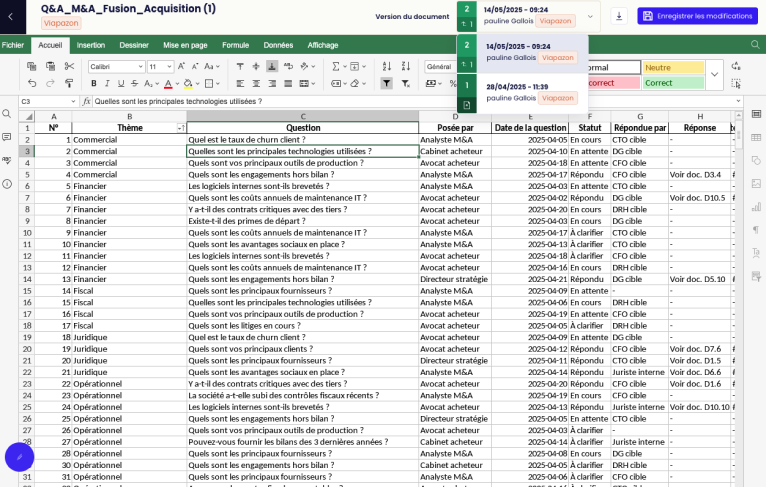Open the Thème column filter button
This screenshot has height=487, width=766.
(x=181, y=128)
